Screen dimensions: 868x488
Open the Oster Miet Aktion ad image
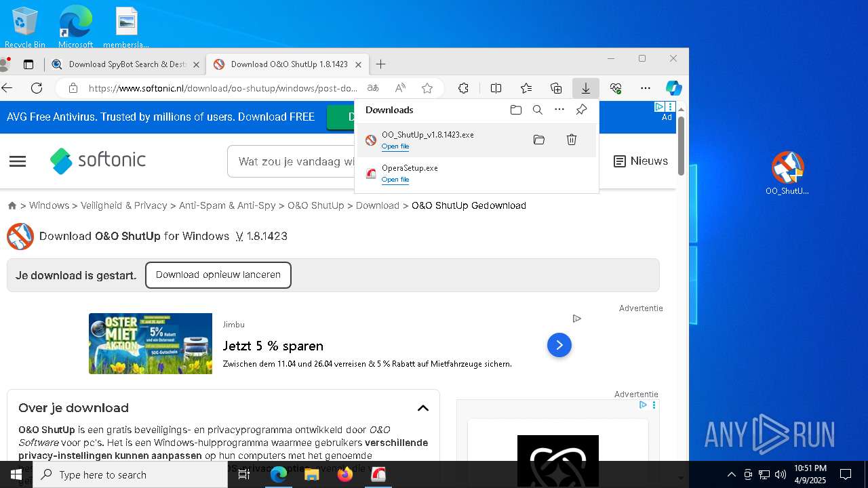151,344
